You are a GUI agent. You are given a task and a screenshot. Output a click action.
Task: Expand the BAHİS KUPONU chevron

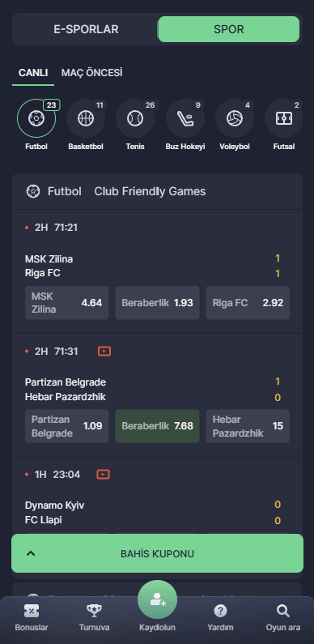pos(31,553)
